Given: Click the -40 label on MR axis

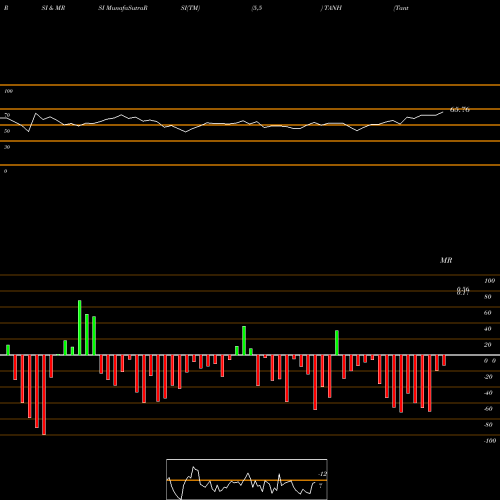Looking at the screenshot, I should (x=488, y=393).
